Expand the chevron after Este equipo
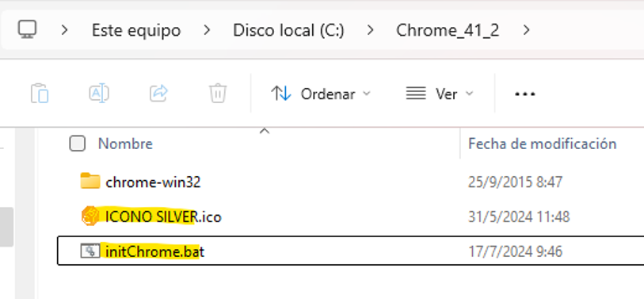This screenshot has height=299, width=644. point(207,30)
